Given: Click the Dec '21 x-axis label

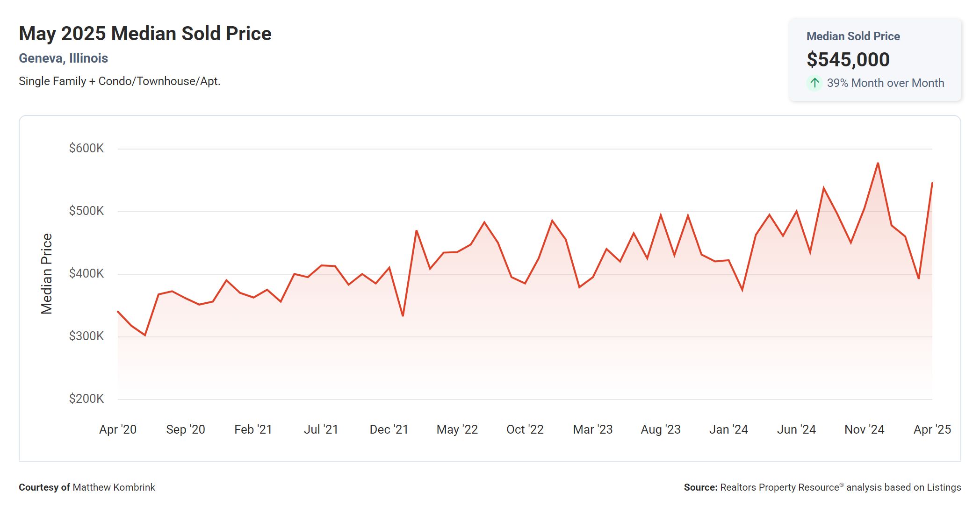Looking at the screenshot, I should pyautogui.click(x=389, y=429).
